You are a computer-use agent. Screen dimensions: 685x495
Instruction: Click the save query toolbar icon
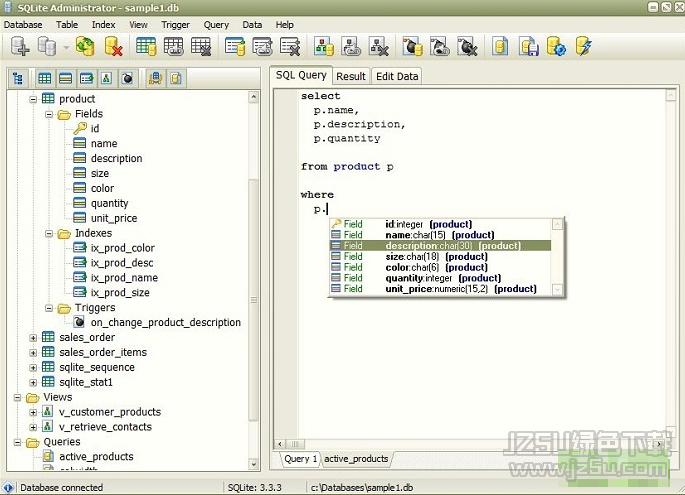[529, 46]
